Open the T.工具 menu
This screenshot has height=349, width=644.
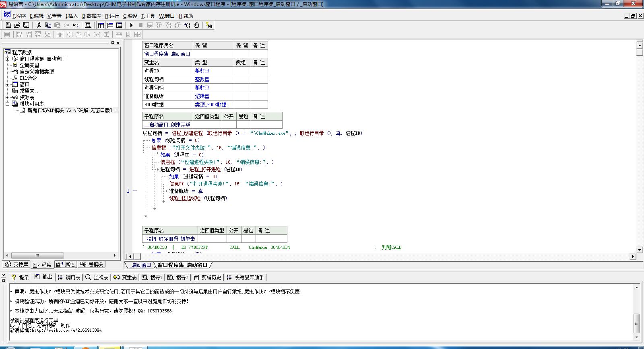(x=148, y=16)
